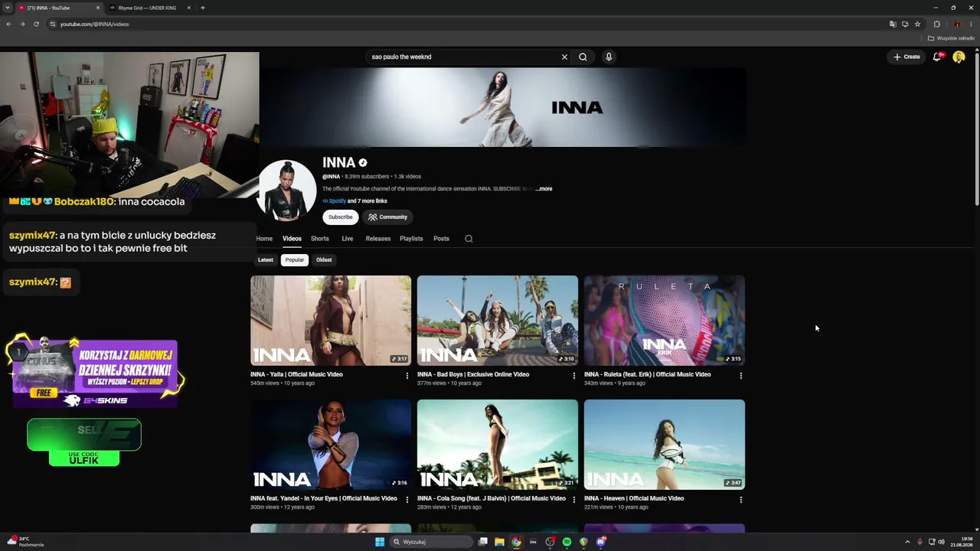
Task: Subscribe to the INNA channel
Action: pyautogui.click(x=341, y=217)
